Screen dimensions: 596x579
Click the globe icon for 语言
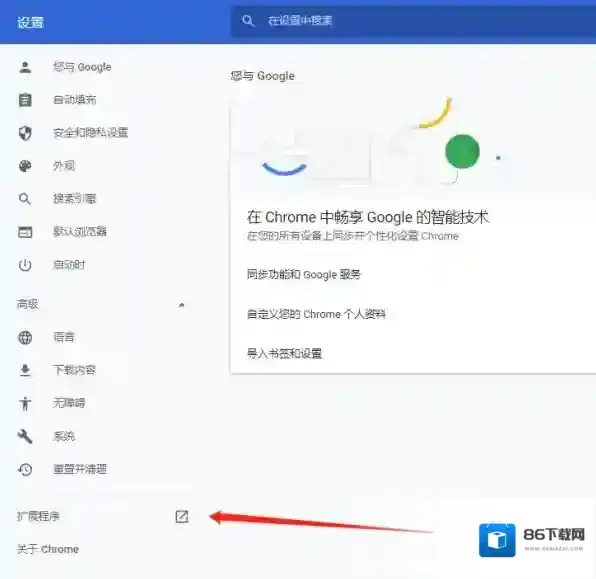point(25,338)
